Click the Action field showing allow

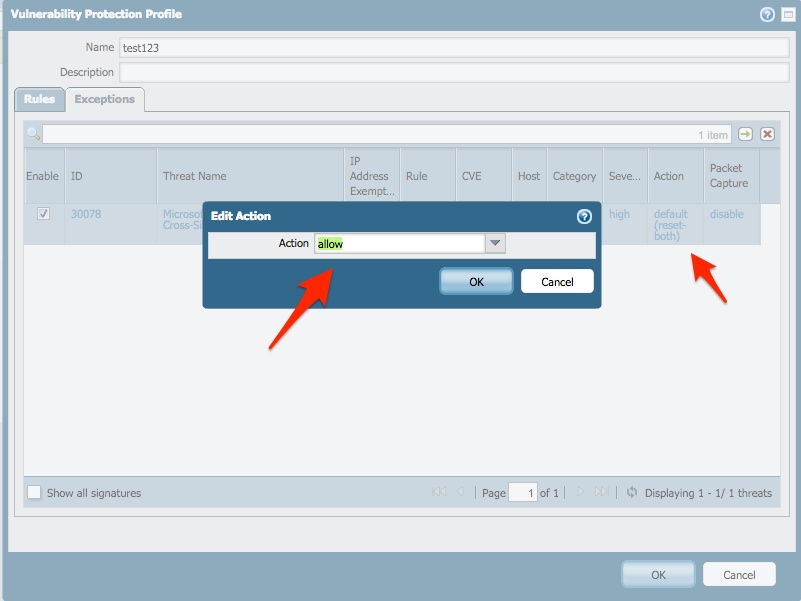[x=399, y=243]
